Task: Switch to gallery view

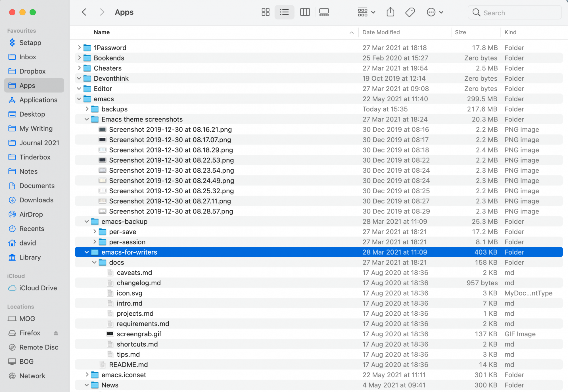Action: click(324, 12)
